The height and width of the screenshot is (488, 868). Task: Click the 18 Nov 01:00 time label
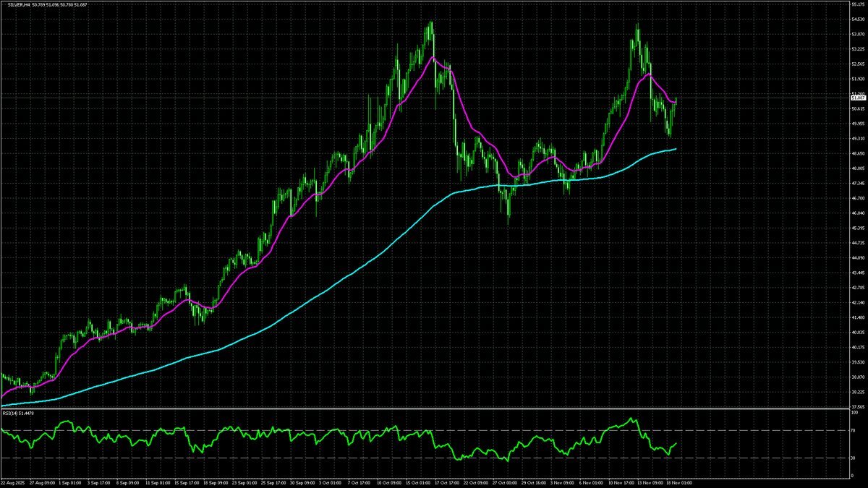[678, 483]
